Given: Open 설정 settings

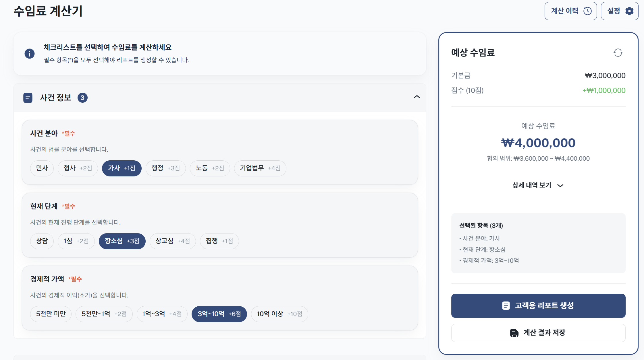Looking at the screenshot, I should point(619,11).
